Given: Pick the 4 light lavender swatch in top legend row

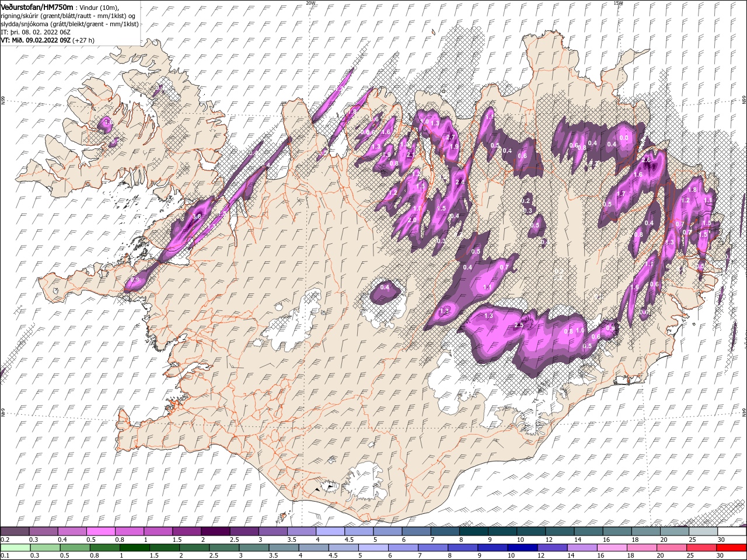Looking at the screenshot, I should click(x=330, y=531).
